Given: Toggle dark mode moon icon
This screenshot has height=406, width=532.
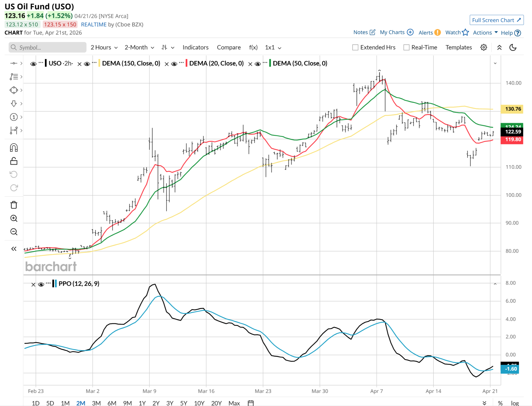Looking at the screenshot, I should (513, 48).
